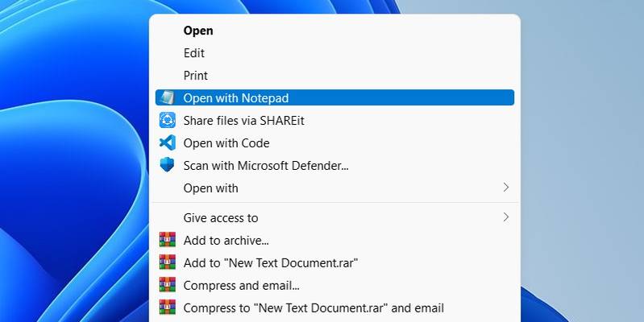
Task: Click WinRAR icon beside Add to "New Text Document.rar"
Action: (x=167, y=262)
